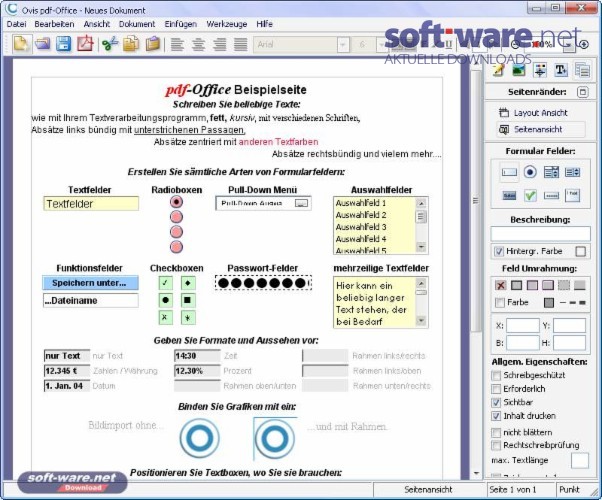Open the Dokument menu
This screenshot has width=602, height=500.
pos(137,24)
